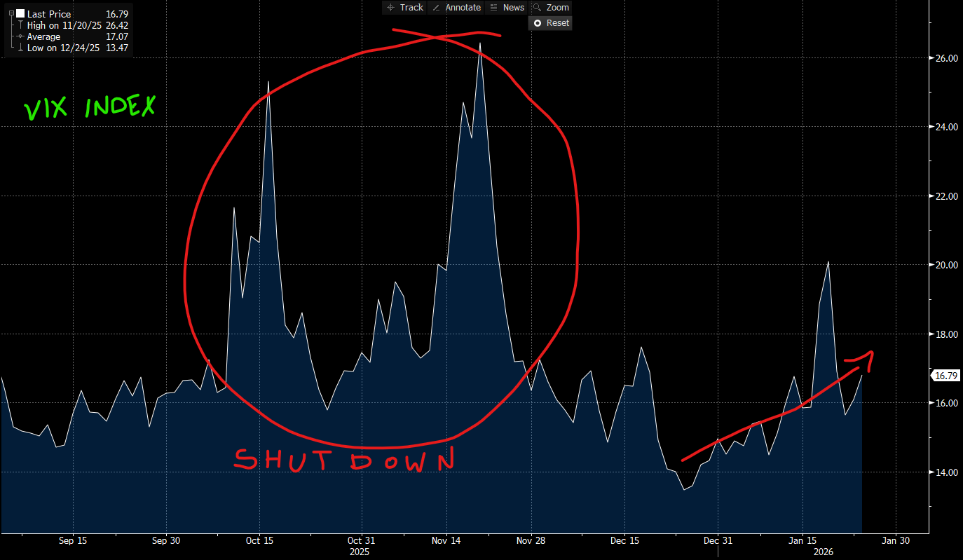The width and height of the screenshot is (963, 560).
Task: Click the High marker icon in legend
Action: pos(19,25)
